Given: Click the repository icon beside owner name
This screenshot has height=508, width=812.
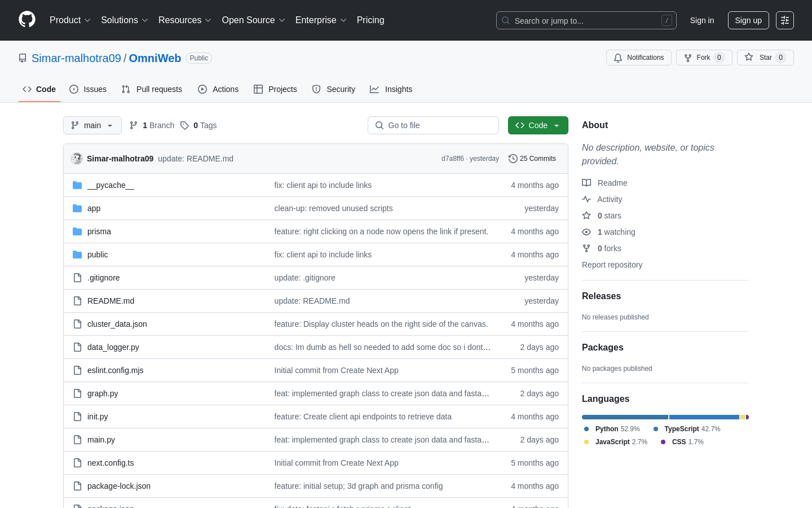Looking at the screenshot, I should (23, 58).
